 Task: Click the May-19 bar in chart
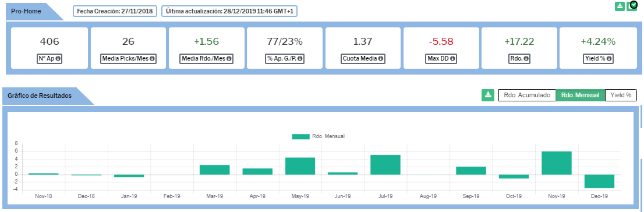[300, 166]
